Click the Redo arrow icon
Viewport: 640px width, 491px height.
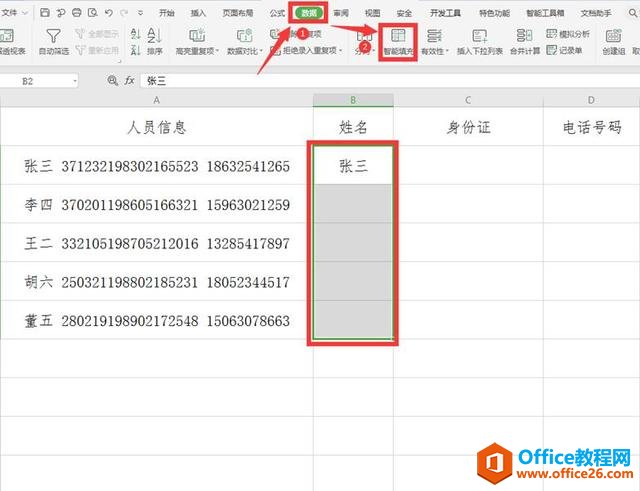(x=124, y=13)
